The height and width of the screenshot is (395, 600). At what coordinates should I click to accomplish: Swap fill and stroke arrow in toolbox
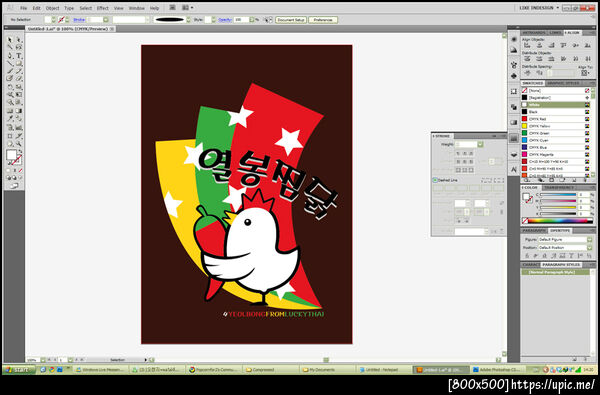point(20,152)
